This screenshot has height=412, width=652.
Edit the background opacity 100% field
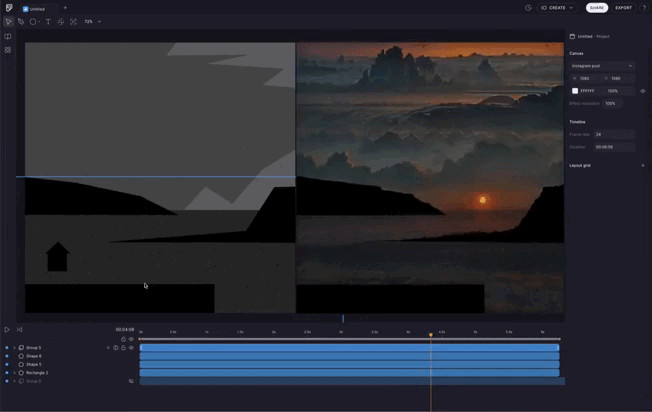click(620, 91)
